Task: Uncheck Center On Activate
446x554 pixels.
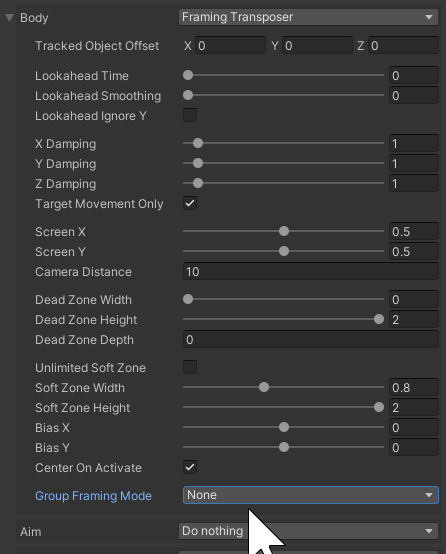Action: click(x=190, y=467)
